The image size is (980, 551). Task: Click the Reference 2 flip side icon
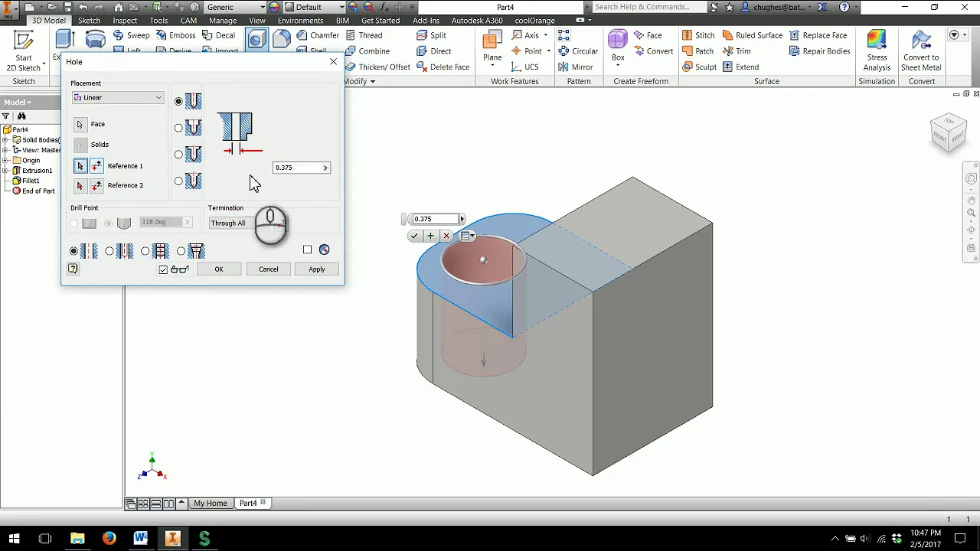point(96,186)
